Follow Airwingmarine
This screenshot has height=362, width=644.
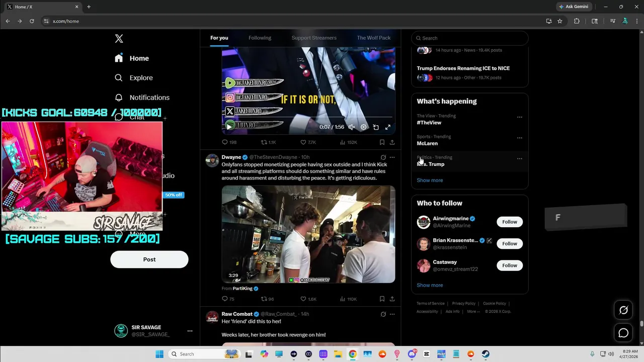coord(510,222)
